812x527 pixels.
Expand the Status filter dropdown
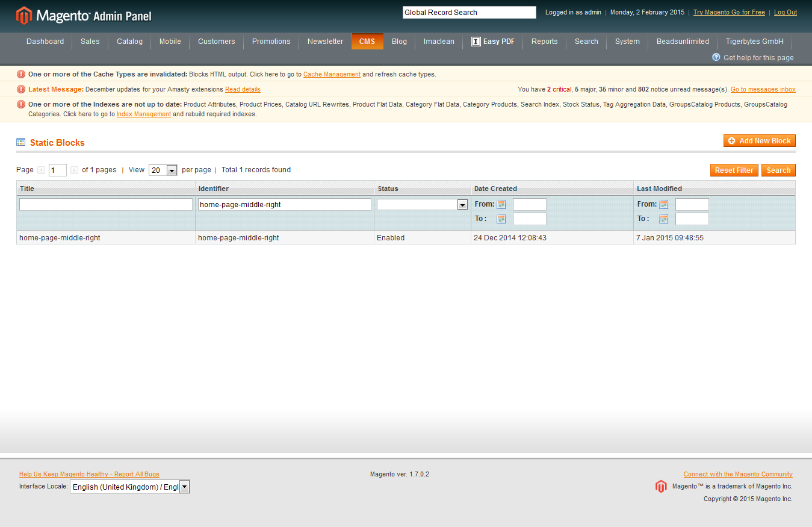[x=423, y=205]
